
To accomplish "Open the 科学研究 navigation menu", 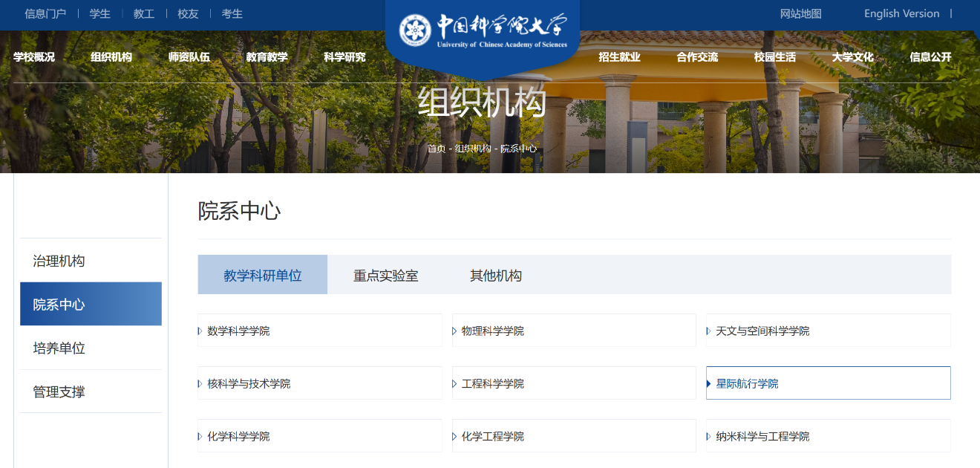I will [343, 56].
